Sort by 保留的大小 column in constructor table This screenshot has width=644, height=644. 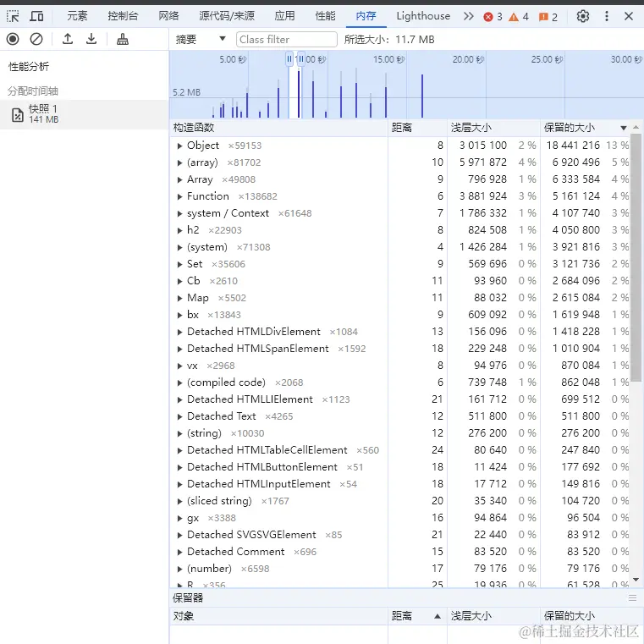(x=586, y=128)
